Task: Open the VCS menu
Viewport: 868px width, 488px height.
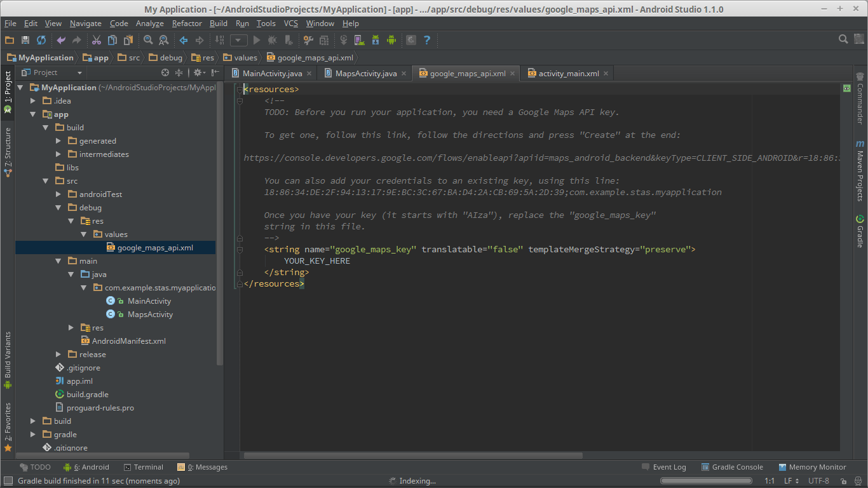Action: click(x=290, y=24)
